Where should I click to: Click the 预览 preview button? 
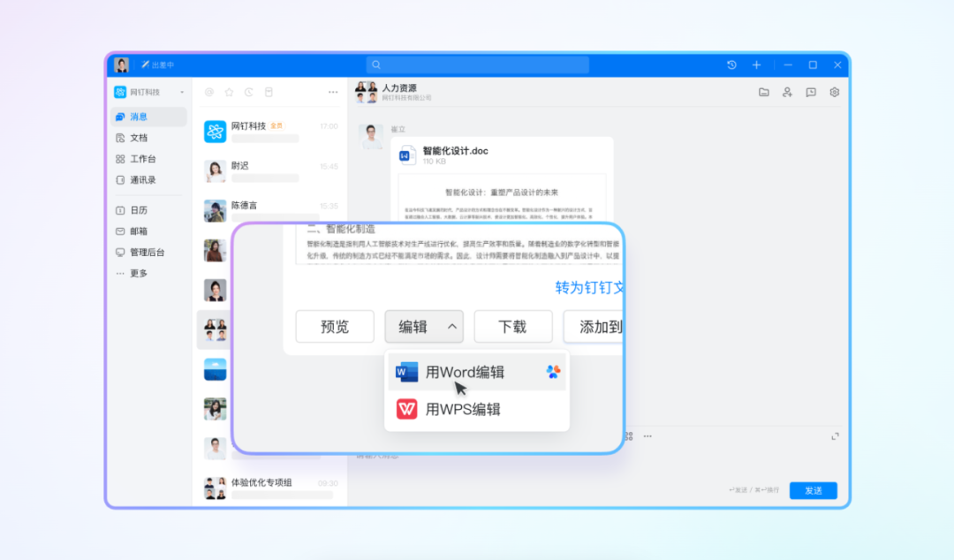[335, 327]
